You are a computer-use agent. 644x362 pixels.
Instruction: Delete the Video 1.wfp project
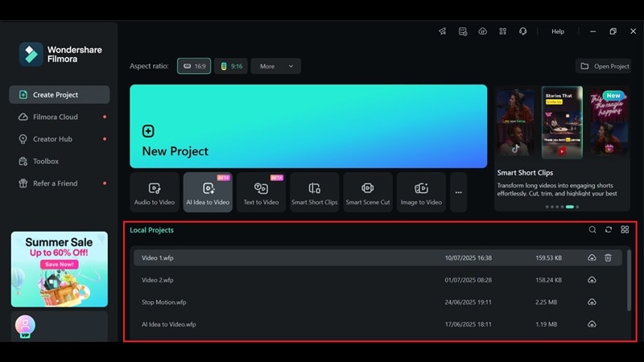click(609, 257)
